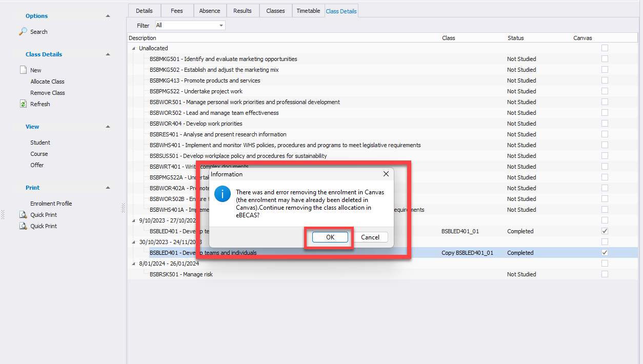Close the Information dialog with X
The image size is (643, 364).
click(386, 174)
